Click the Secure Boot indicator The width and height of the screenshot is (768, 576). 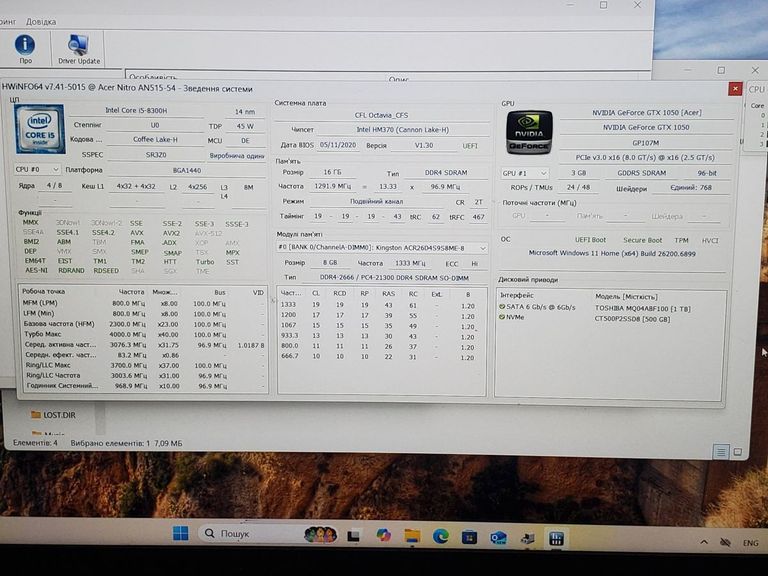coord(642,240)
